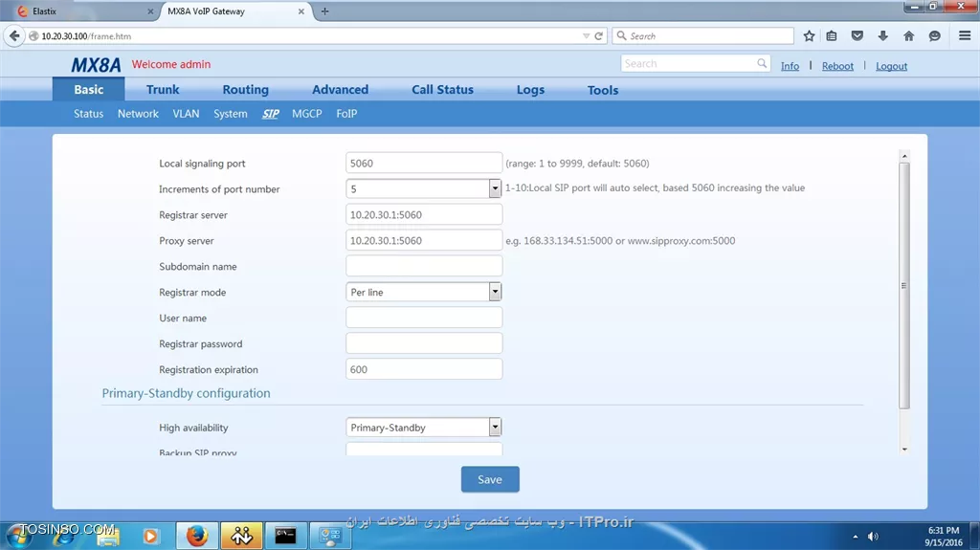Viewport: 980px width, 550px height.
Task: Open the chat bubble toolbar icon
Action: coord(934,35)
